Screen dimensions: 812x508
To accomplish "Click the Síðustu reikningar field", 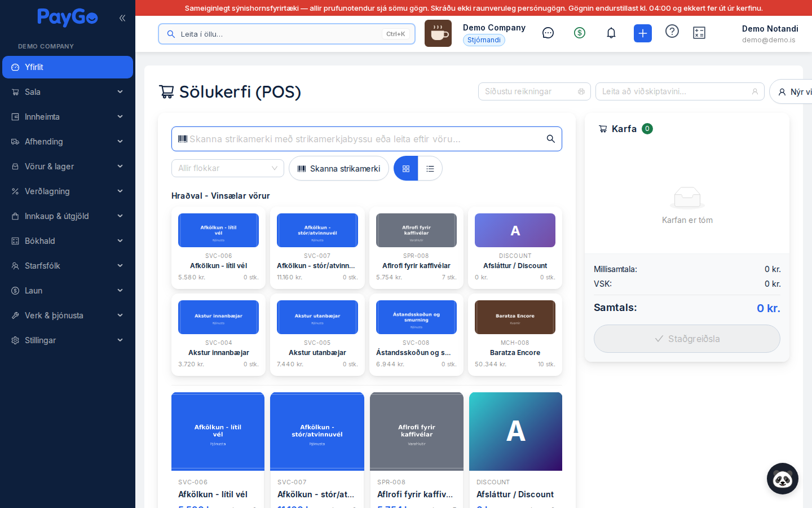I will coord(535,91).
